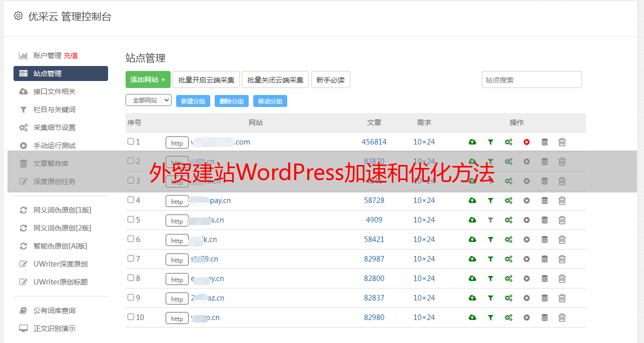Expand the 全部网站 group dropdown
This screenshot has width=644, height=343.
click(x=149, y=100)
